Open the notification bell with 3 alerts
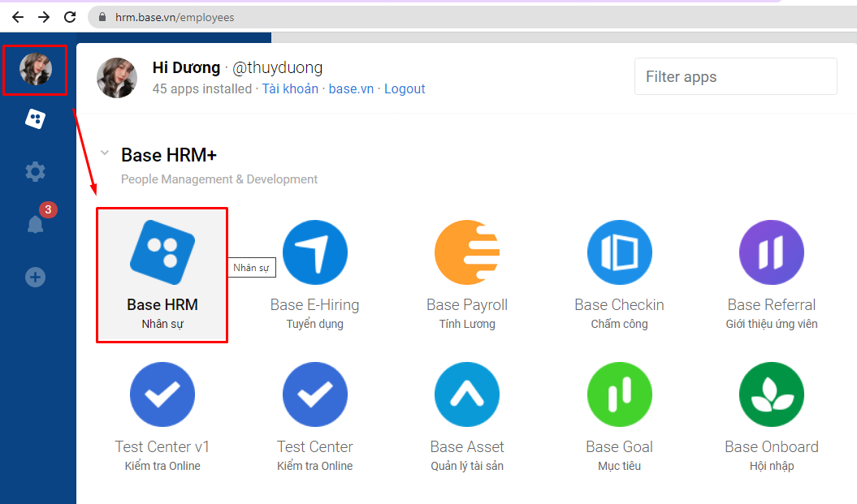The height and width of the screenshot is (504, 857). pos(35,224)
